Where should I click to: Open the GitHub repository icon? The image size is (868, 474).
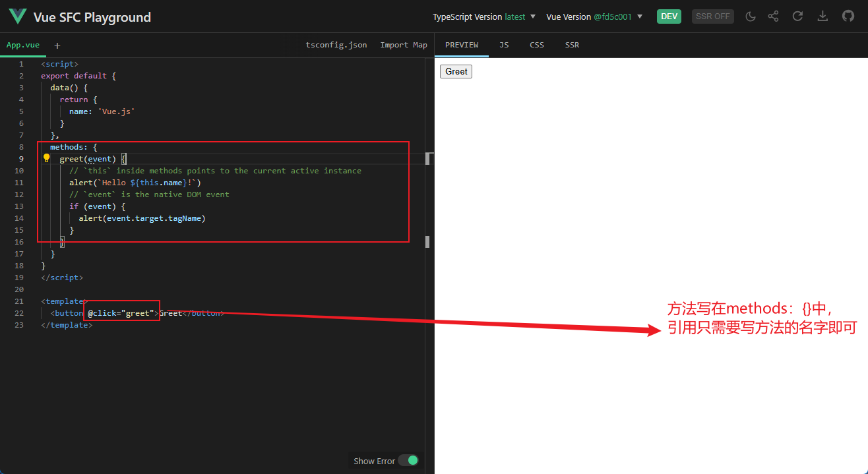coord(848,16)
